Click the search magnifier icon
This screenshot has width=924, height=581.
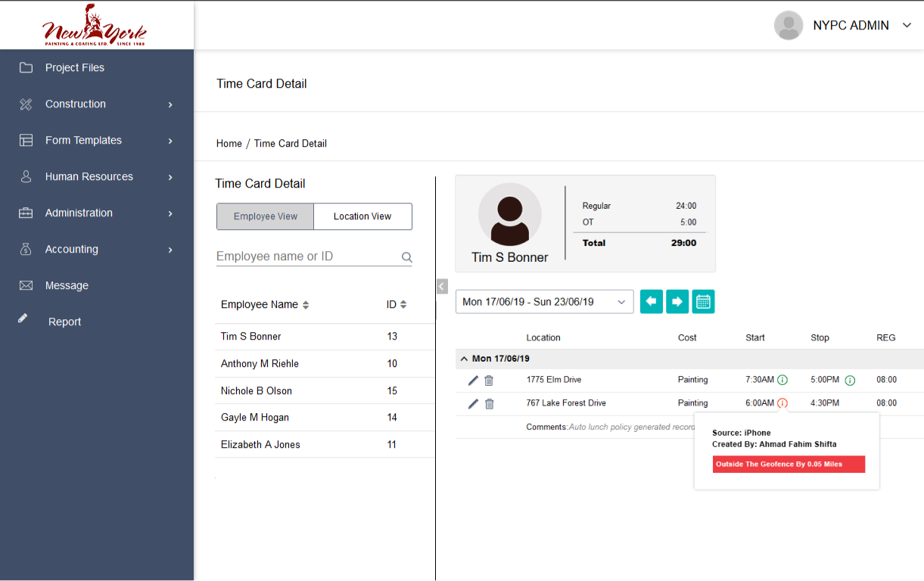pos(406,257)
